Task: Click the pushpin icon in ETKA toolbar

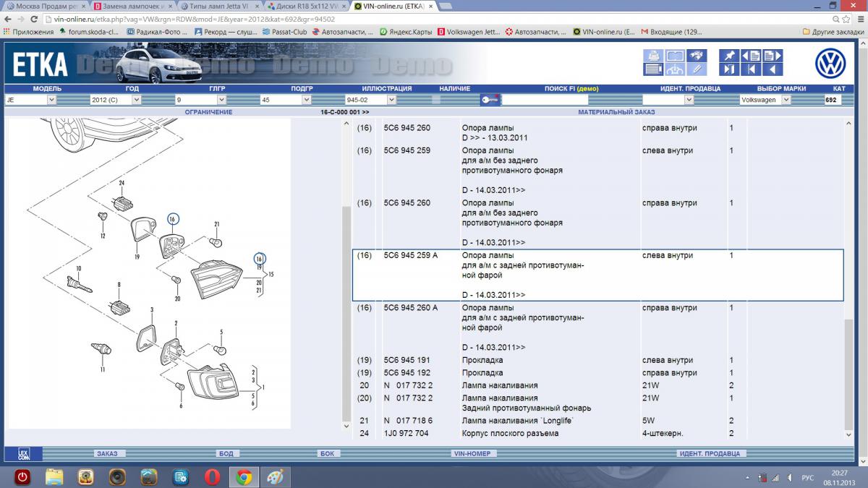Action: pyautogui.click(x=728, y=56)
